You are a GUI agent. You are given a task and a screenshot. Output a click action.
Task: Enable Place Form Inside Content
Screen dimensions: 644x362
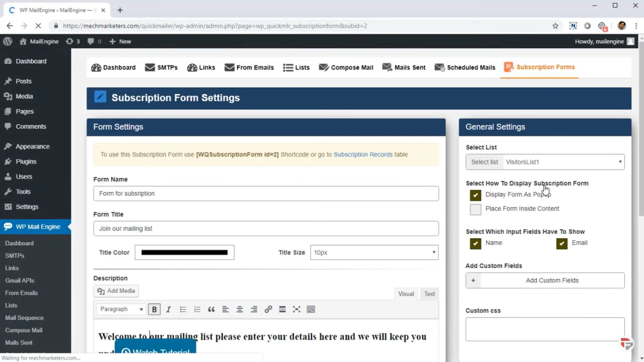(475, 209)
